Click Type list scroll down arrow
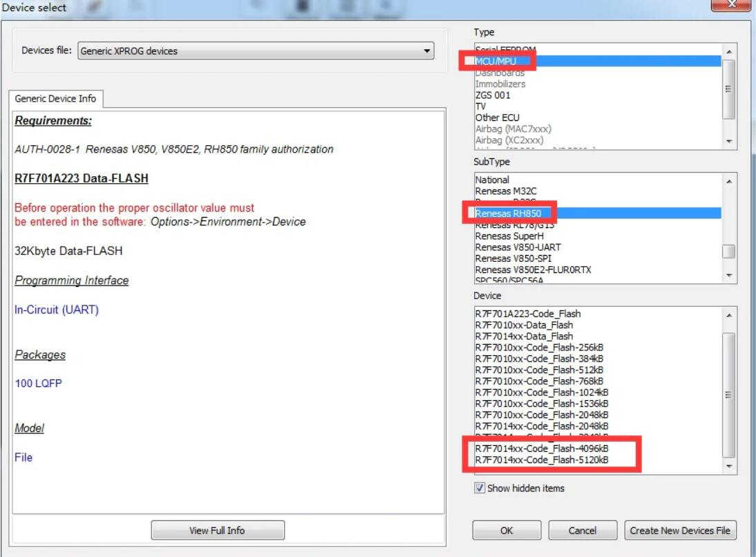 tap(729, 141)
